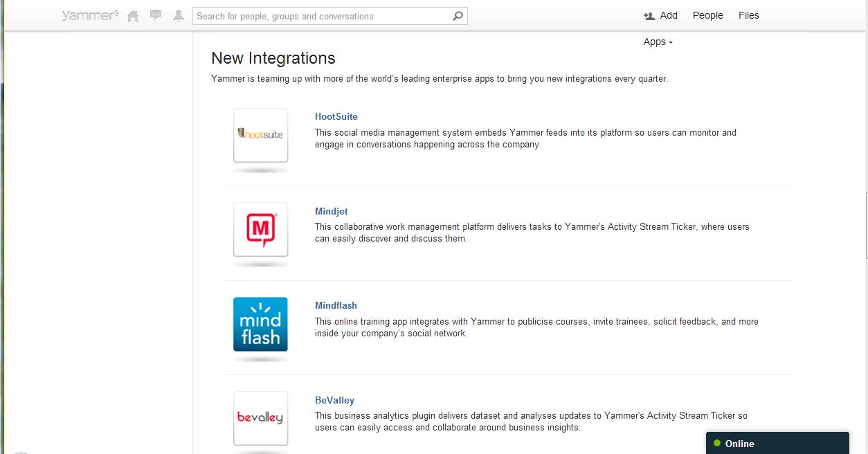Go to the Files page
Screen dimensions: 868x454
click(749, 15)
